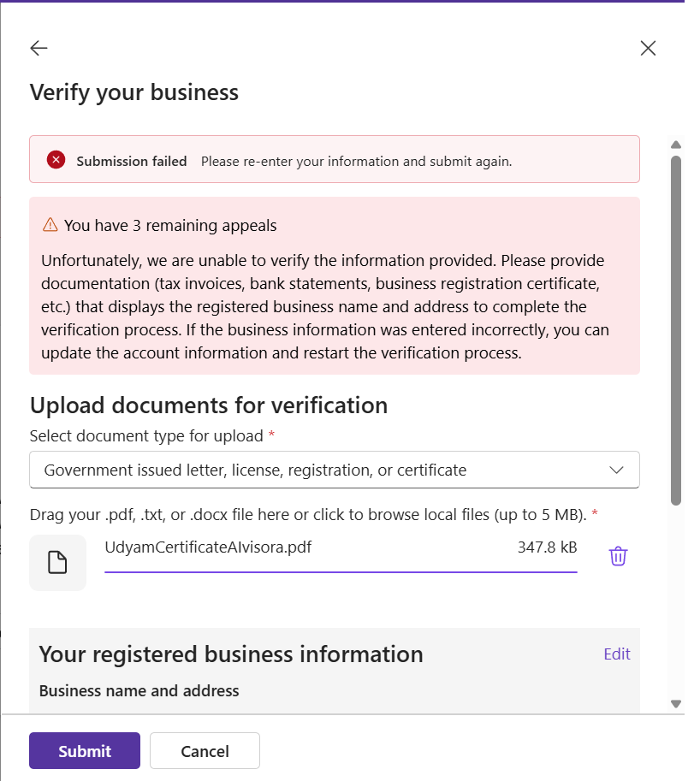Click the 347.8 kB file size label
Screen dimensions: 700x781
point(547,547)
